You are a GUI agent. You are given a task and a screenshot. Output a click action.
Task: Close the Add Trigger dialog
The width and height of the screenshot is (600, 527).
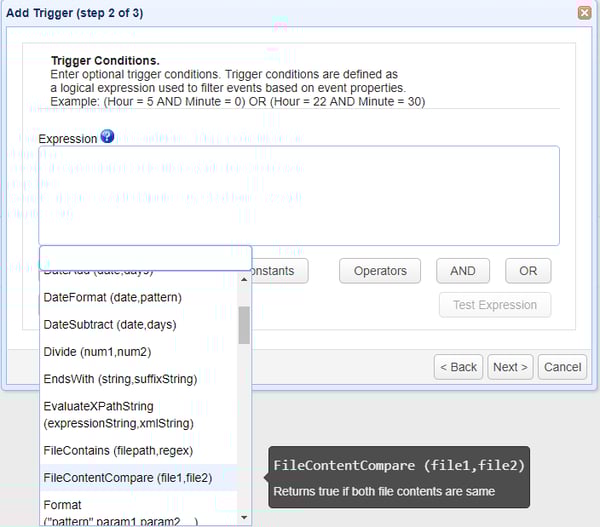click(584, 12)
